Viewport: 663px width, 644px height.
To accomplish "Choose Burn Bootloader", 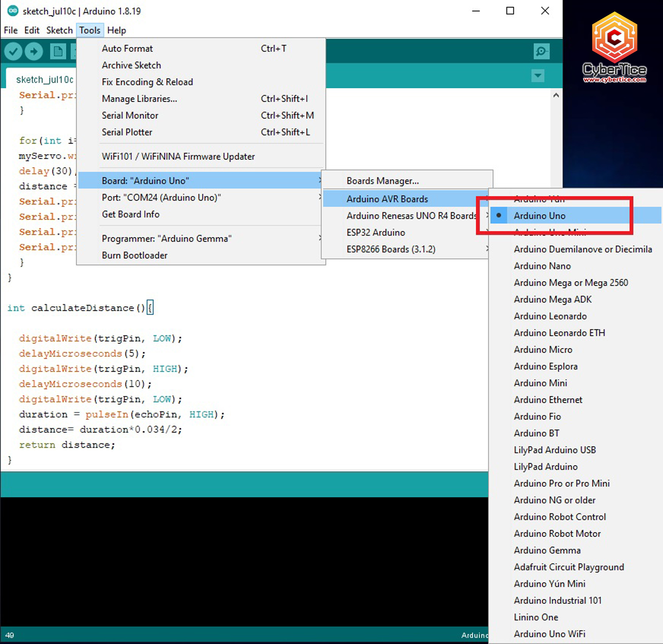I will pos(135,255).
